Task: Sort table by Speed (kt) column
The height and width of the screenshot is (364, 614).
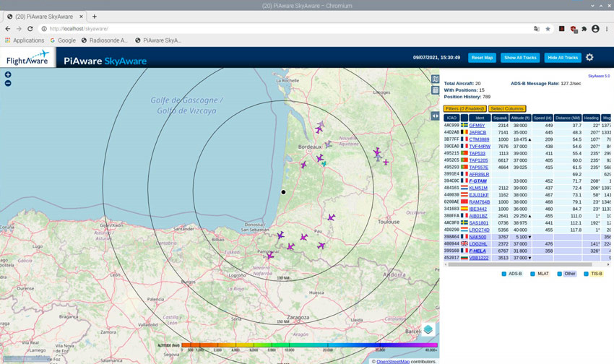Action: pos(542,118)
